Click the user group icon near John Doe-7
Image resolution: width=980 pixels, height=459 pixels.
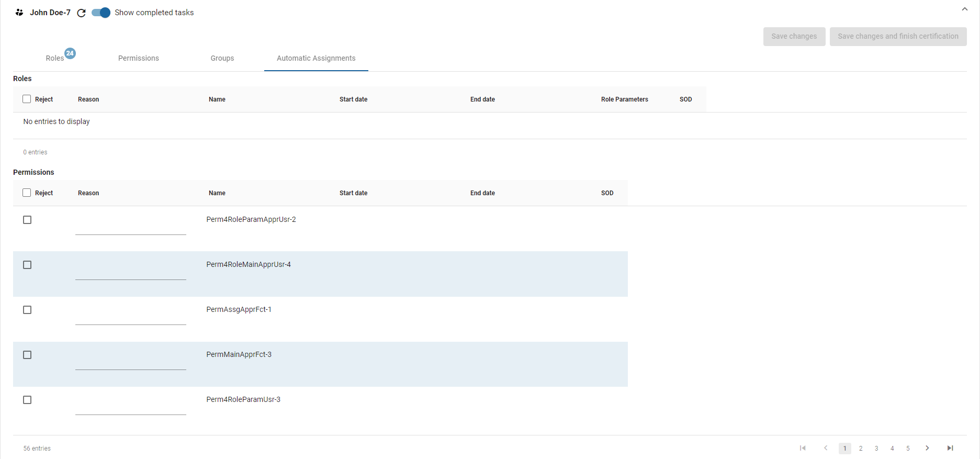point(19,13)
